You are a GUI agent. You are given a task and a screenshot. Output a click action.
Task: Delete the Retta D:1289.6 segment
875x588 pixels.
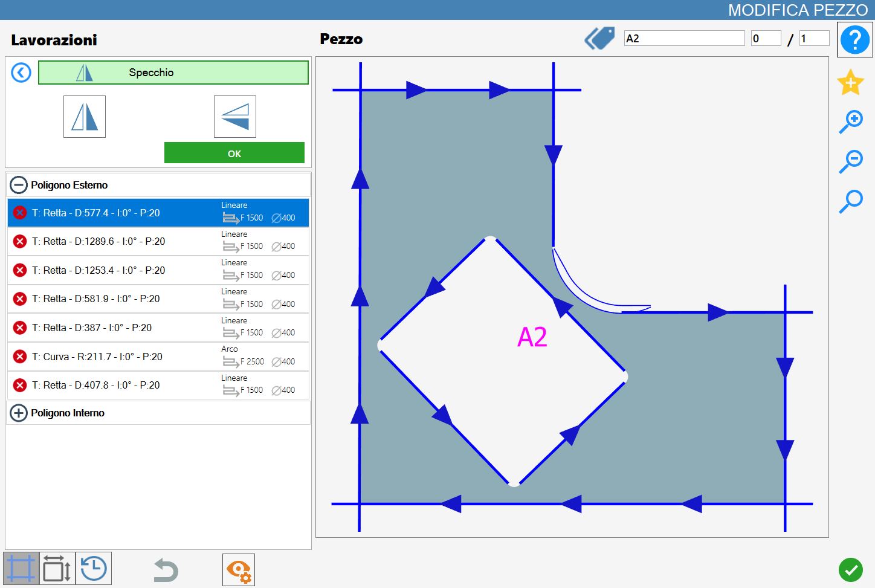tap(20, 241)
